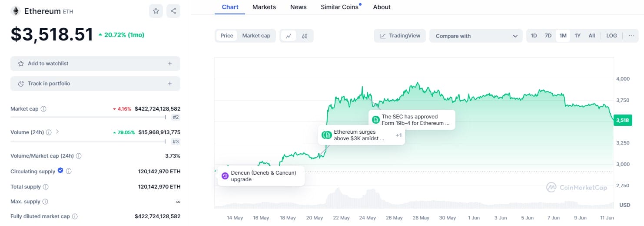Open the Markets tab
644x226 pixels.
click(264, 7)
